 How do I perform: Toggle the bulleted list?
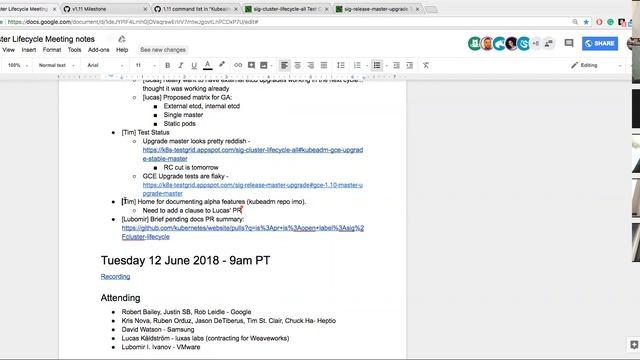[377, 65]
